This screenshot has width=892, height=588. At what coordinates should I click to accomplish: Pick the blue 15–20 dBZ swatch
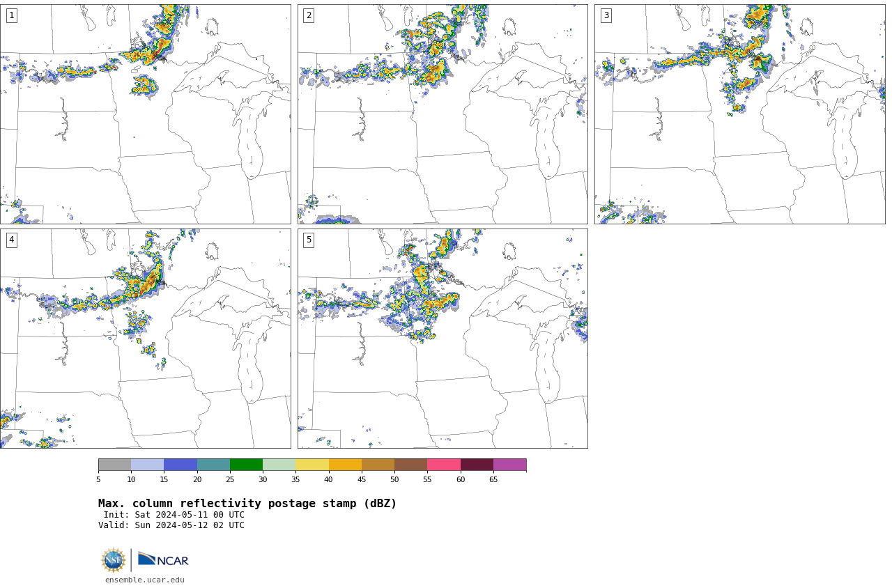180,465
